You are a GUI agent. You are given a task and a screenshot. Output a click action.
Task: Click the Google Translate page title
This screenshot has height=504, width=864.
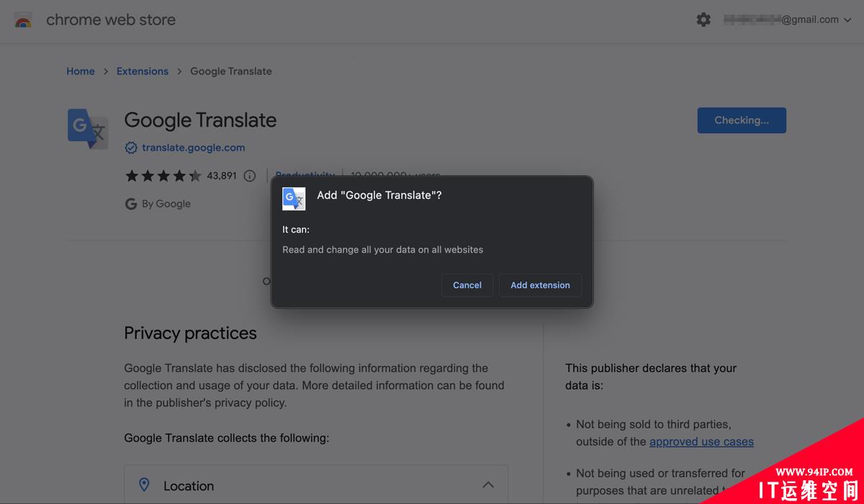[200, 120]
